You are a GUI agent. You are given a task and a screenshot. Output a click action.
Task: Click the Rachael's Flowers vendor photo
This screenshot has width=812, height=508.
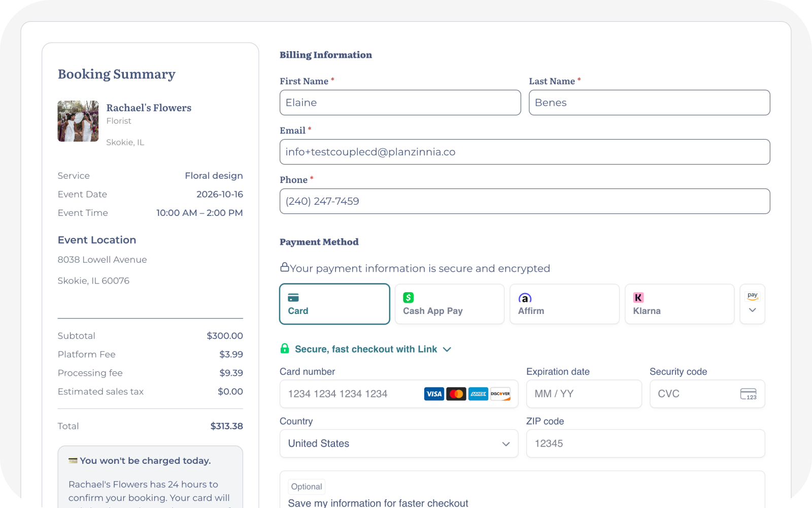click(x=78, y=121)
